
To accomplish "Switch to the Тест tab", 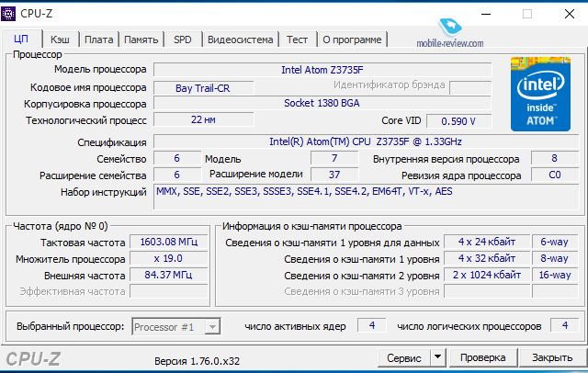I will click(297, 40).
